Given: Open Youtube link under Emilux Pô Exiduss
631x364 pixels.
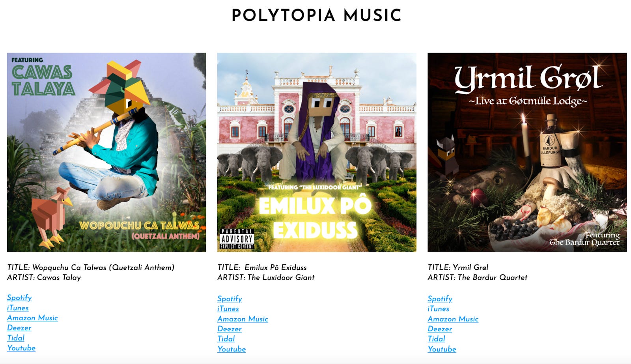Looking at the screenshot, I should (x=231, y=349).
